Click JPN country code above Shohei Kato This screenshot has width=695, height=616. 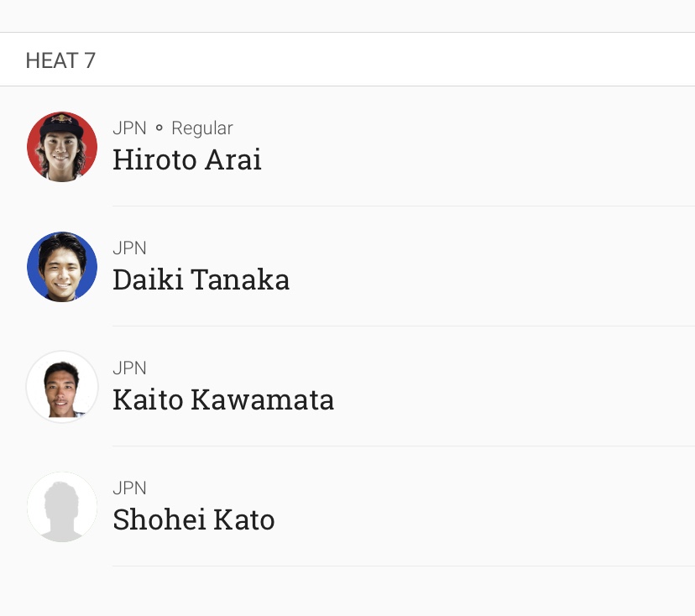(129, 488)
